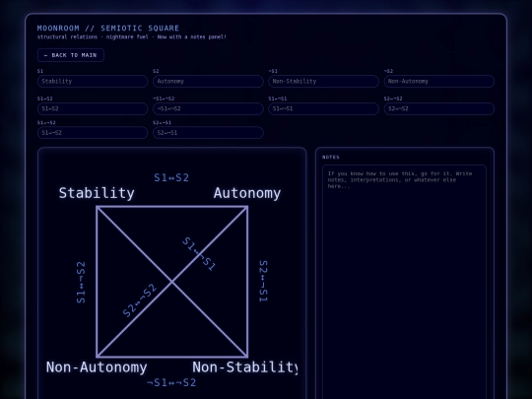Click the MOONROOM // SEMIOTIC SQUARE title
The height and width of the screenshot is (399, 532).
click(x=108, y=29)
